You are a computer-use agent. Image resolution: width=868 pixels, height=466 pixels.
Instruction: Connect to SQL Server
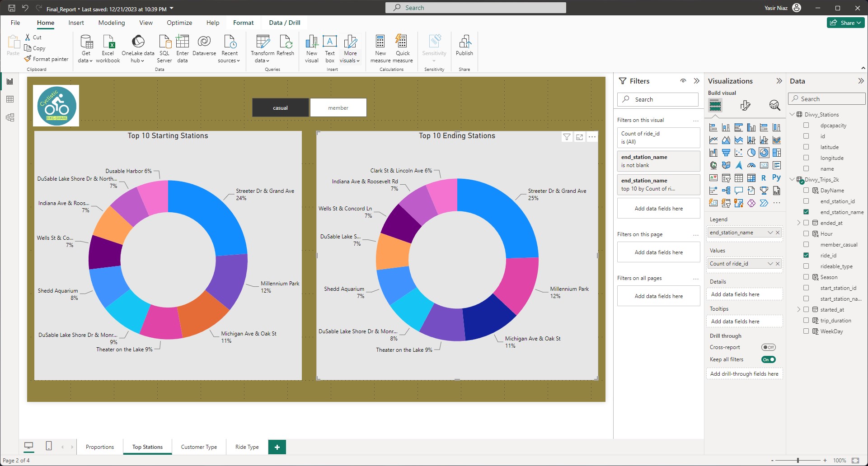pos(164,49)
